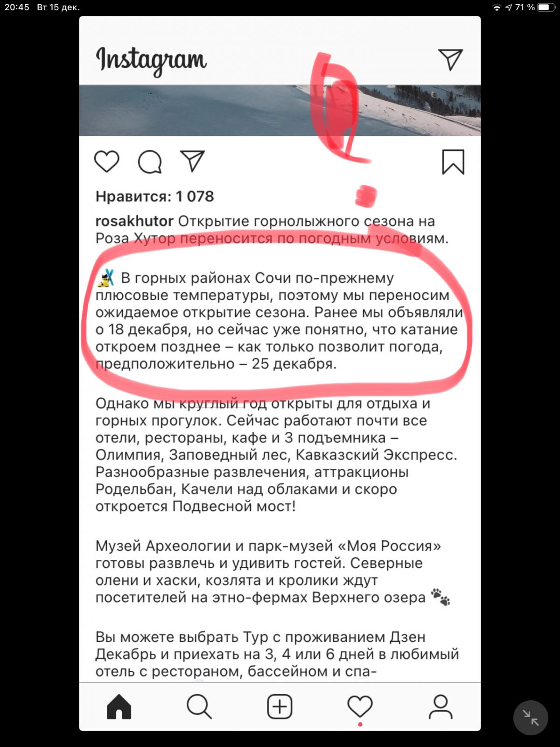Shrink view with collapse arrows button
Viewport: 560px width, 747px height.
tap(531, 718)
